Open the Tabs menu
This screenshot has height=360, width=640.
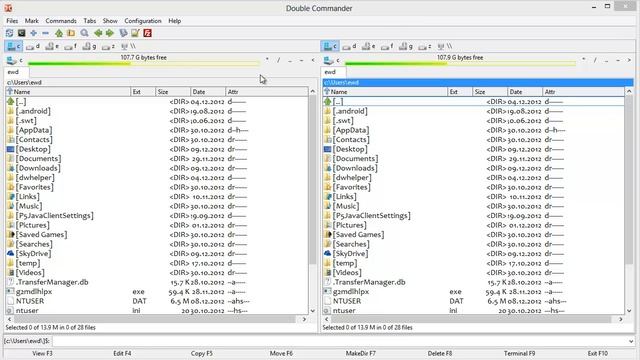click(89, 21)
